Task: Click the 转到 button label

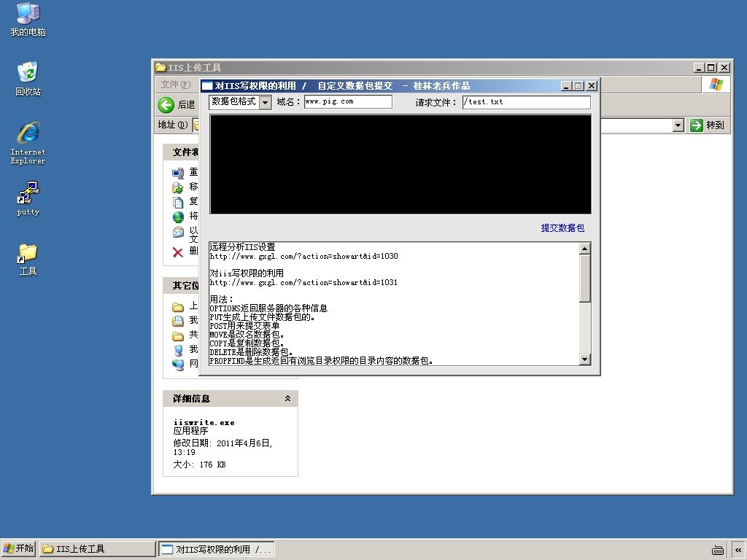Action: point(715,125)
